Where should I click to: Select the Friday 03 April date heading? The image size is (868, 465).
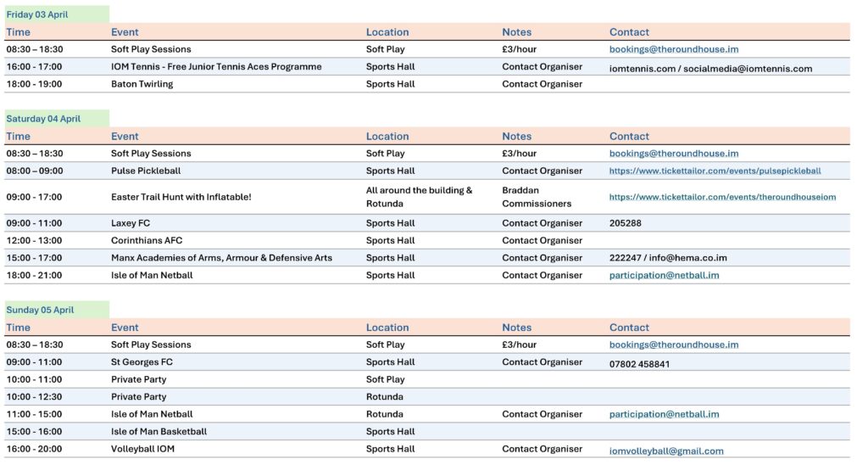(37, 14)
